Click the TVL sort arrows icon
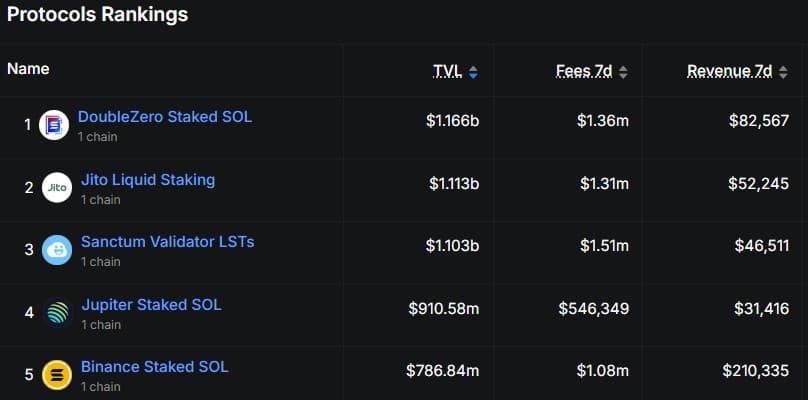Screen dimensions: 808x400 (x=473, y=72)
